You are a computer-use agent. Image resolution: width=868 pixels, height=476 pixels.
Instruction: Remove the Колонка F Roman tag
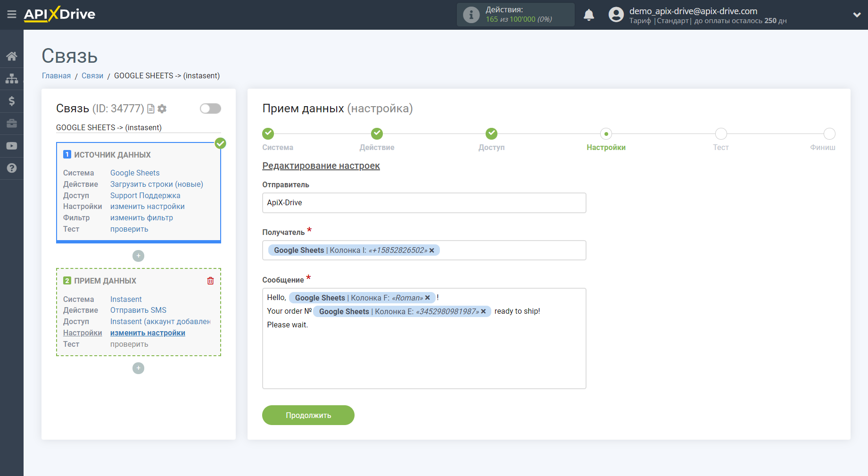click(428, 298)
